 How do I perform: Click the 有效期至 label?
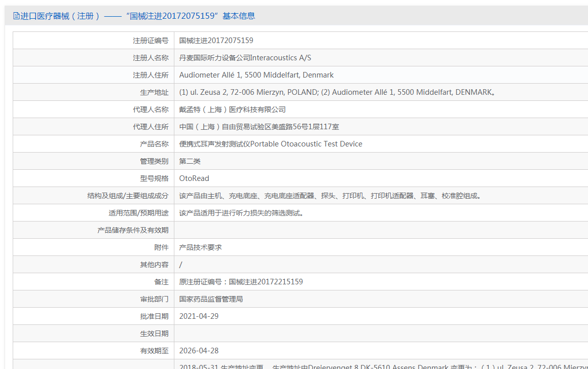[x=154, y=351]
